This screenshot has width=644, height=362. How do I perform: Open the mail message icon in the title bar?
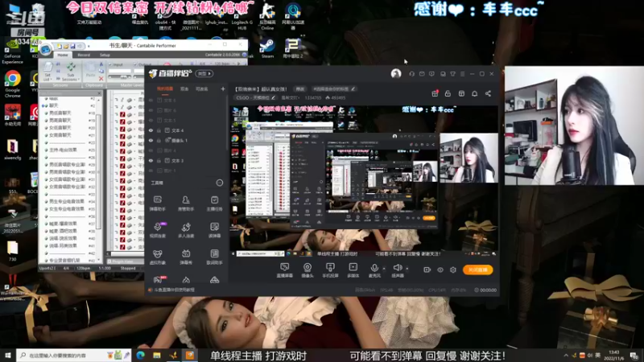[422, 74]
